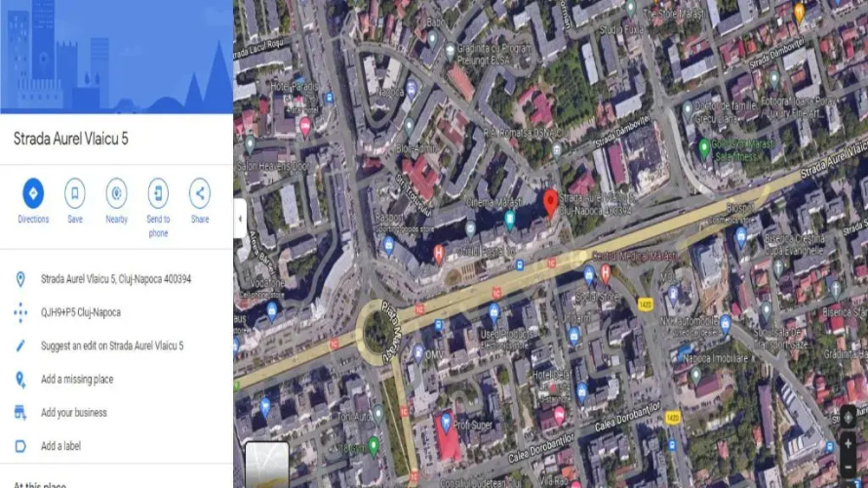Choose Add your business option
The height and width of the screenshot is (488, 868).
(x=73, y=413)
